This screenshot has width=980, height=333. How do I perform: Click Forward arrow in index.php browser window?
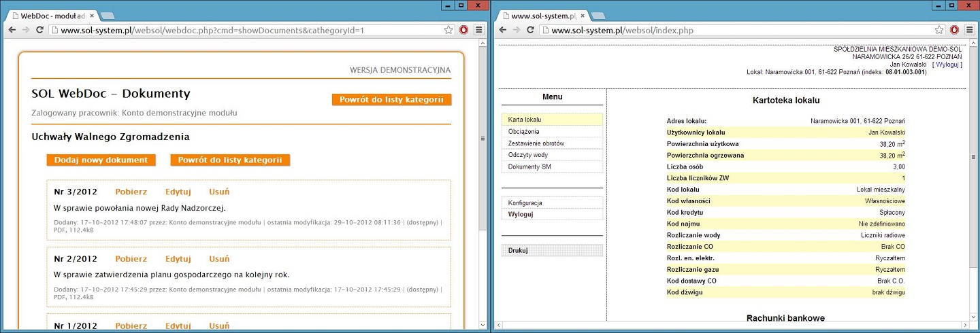tap(517, 30)
